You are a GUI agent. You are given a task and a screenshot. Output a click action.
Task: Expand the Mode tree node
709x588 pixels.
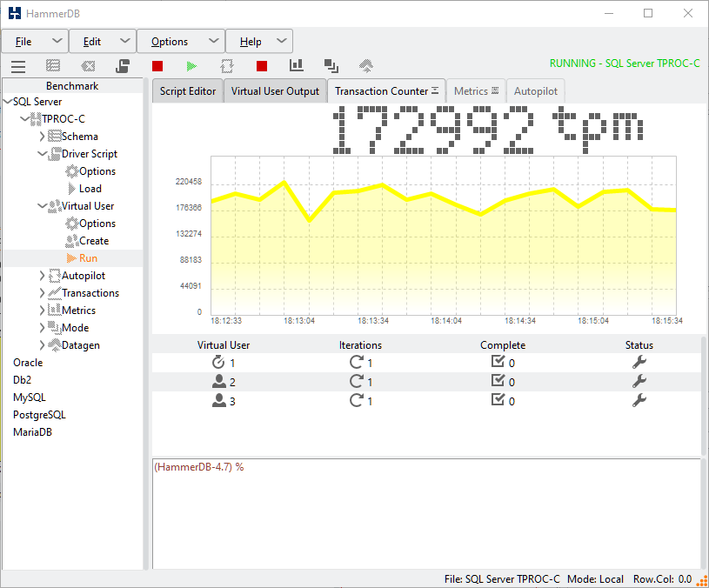[42, 328]
